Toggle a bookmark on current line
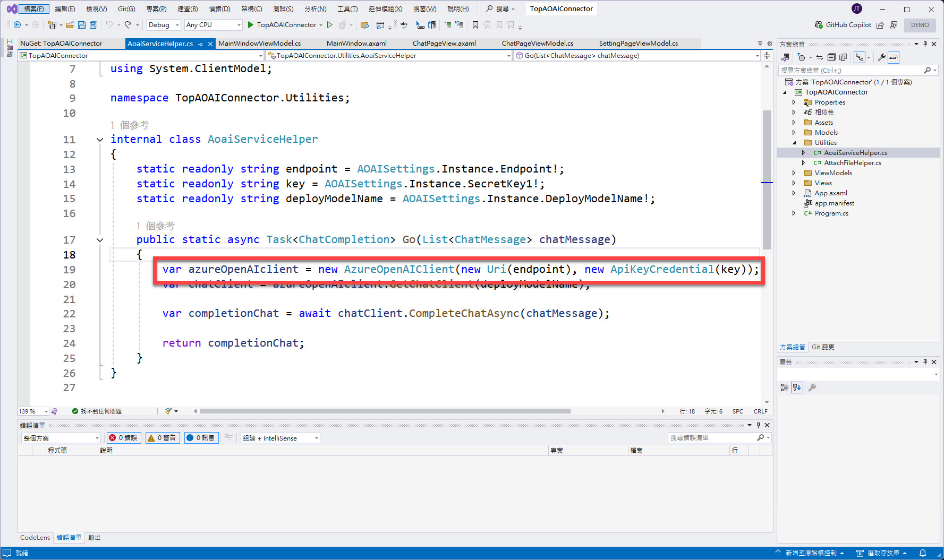944x560 pixels. (x=475, y=25)
